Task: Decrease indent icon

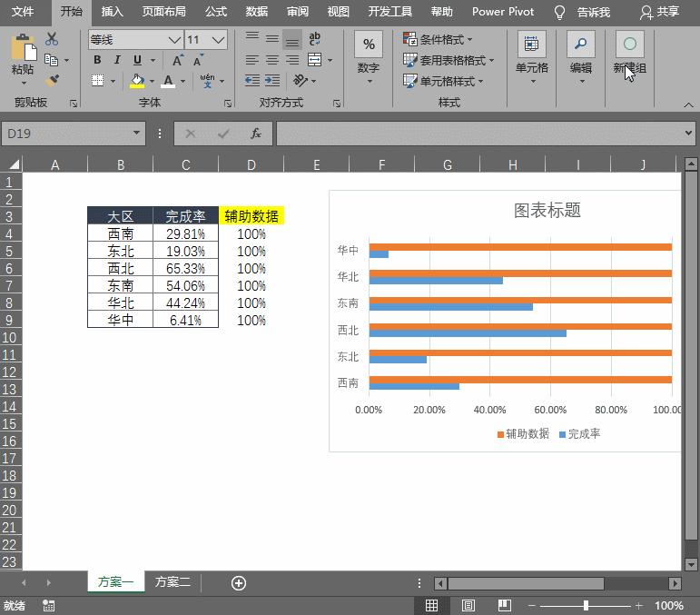Action: (252, 80)
